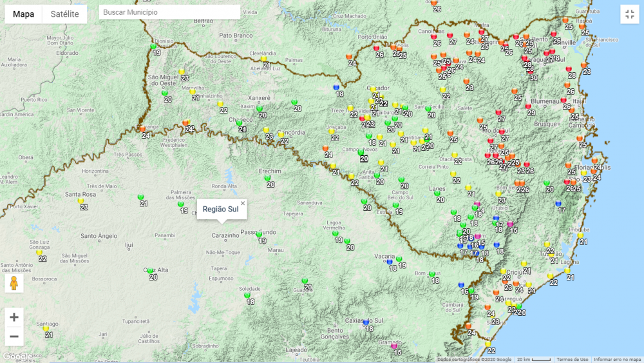Click Informar erro no mapa link
Screen dimensions: 644x363
point(617,359)
